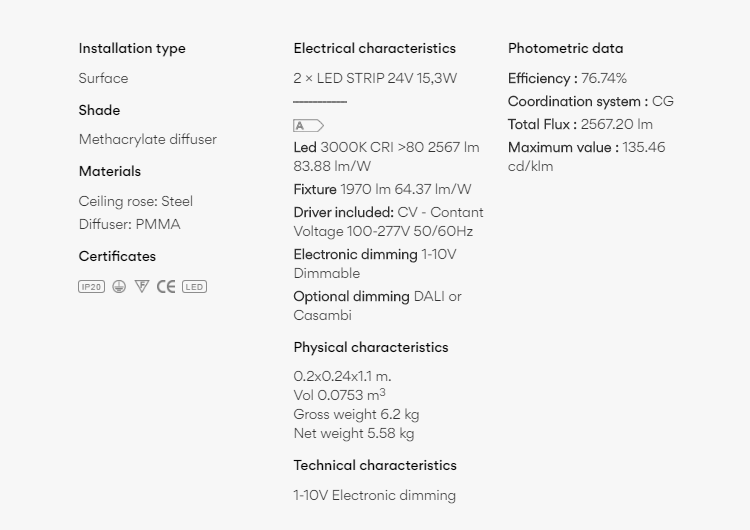Click the Ceiling rose: Steel text
The width and height of the screenshot is (750, 530).
[136, 201]
